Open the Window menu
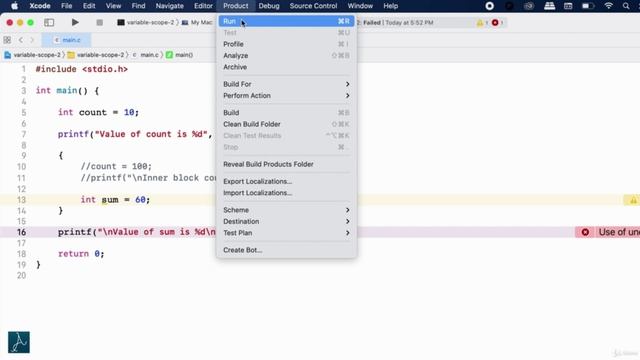This screenshot has width=640, height=360. [360, 6]
